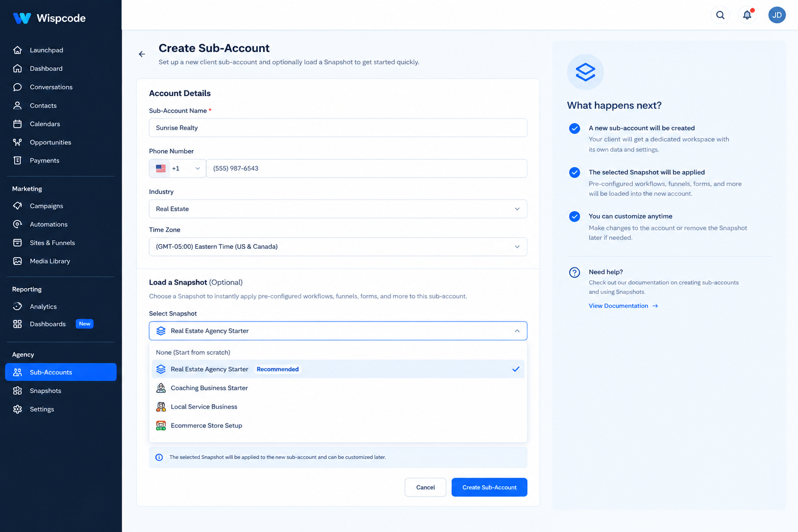Click the Campaigns megaphone icon
This screenshot has width=798, height=532.
18,206
